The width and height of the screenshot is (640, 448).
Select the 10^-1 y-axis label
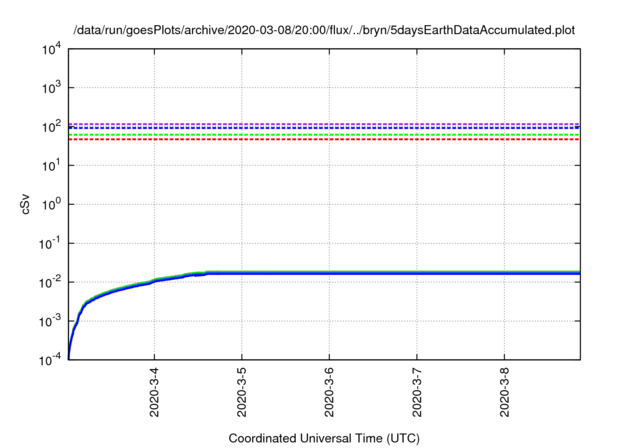51,243
